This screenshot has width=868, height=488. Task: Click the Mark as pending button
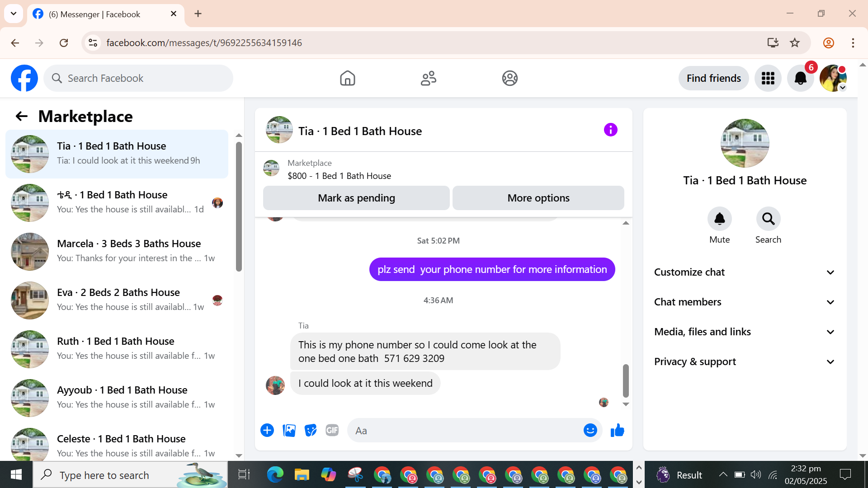(356, 198)
